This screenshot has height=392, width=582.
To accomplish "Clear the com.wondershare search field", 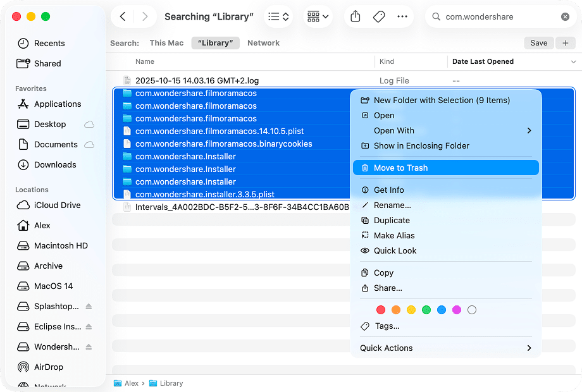I will pos(565,16).
